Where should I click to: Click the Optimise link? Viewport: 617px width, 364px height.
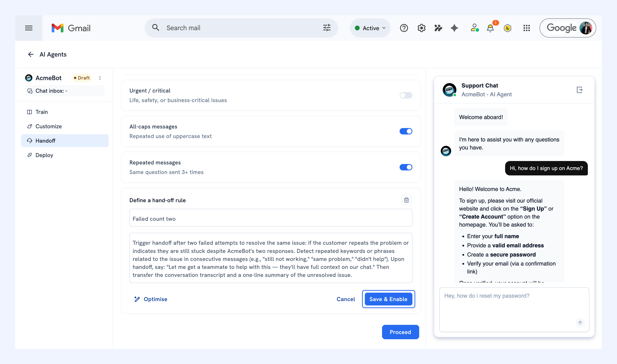[155, 299]
